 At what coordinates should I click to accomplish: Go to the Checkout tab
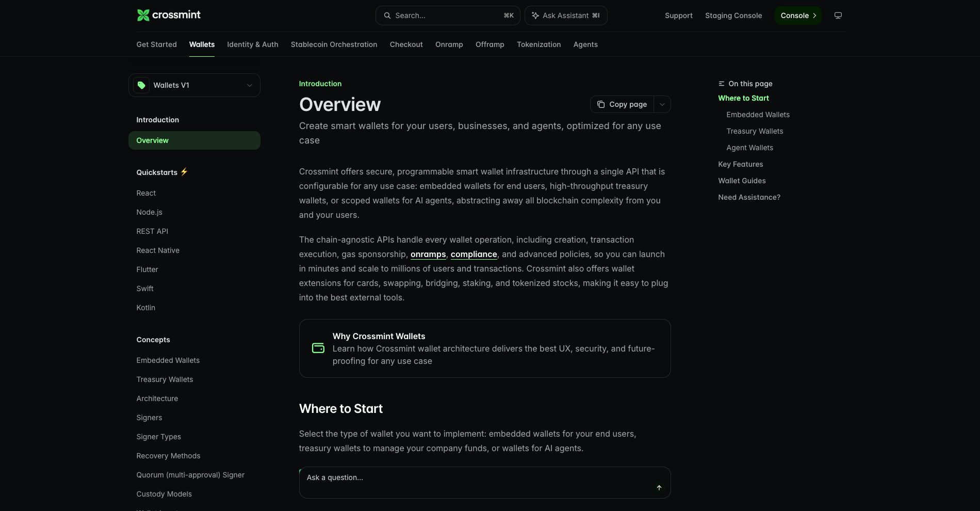(x=406, y=44)
